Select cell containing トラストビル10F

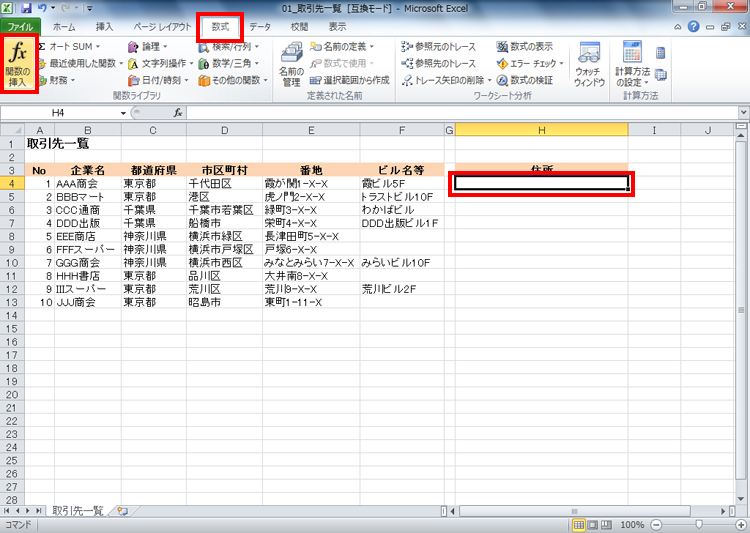pyautogui.click(x=402, y=197)
